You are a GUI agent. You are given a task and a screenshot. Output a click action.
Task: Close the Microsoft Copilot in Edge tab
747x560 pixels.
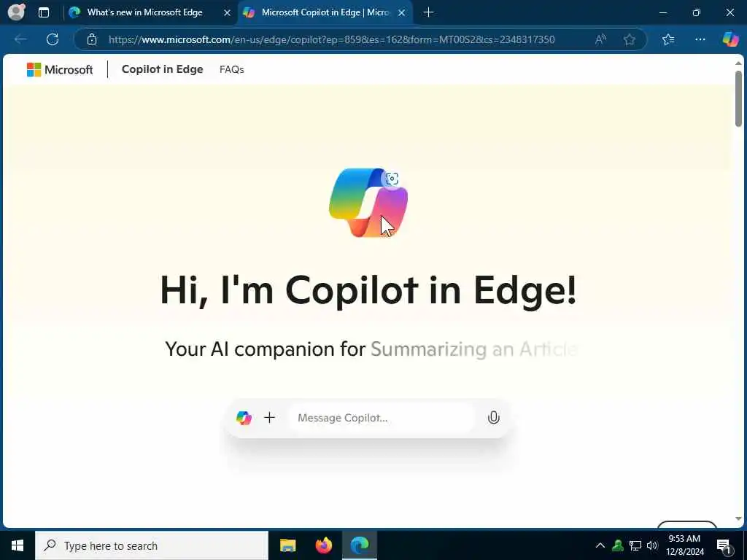(x=402, y=13)
